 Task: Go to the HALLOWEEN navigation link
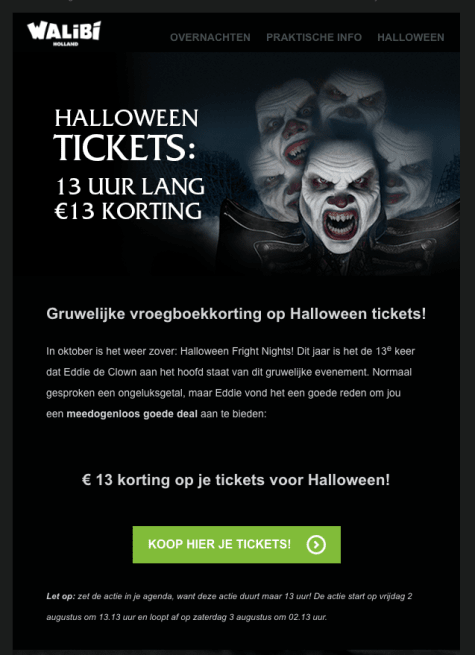[x=411, y=37]
